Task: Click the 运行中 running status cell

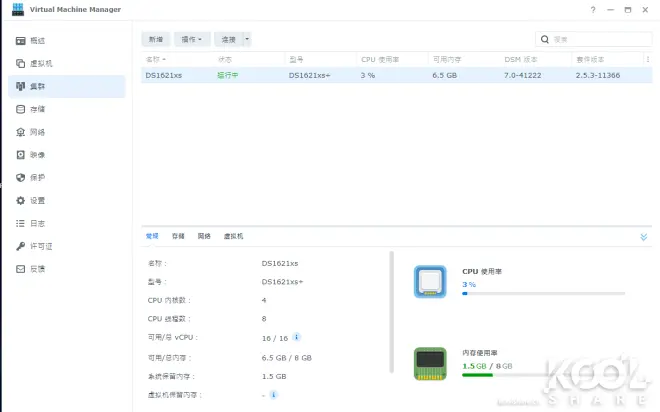Action: pyautogui.click(x=227, y=75)
